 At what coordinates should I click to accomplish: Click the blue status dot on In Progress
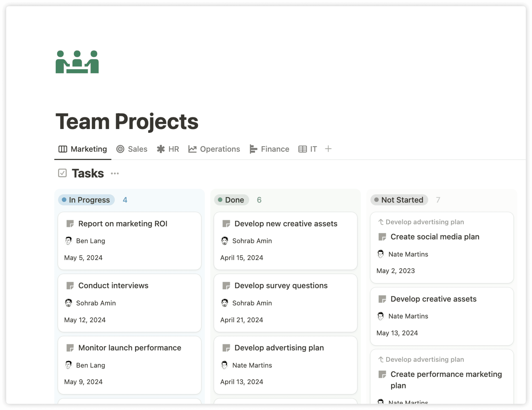pos(64,200)
